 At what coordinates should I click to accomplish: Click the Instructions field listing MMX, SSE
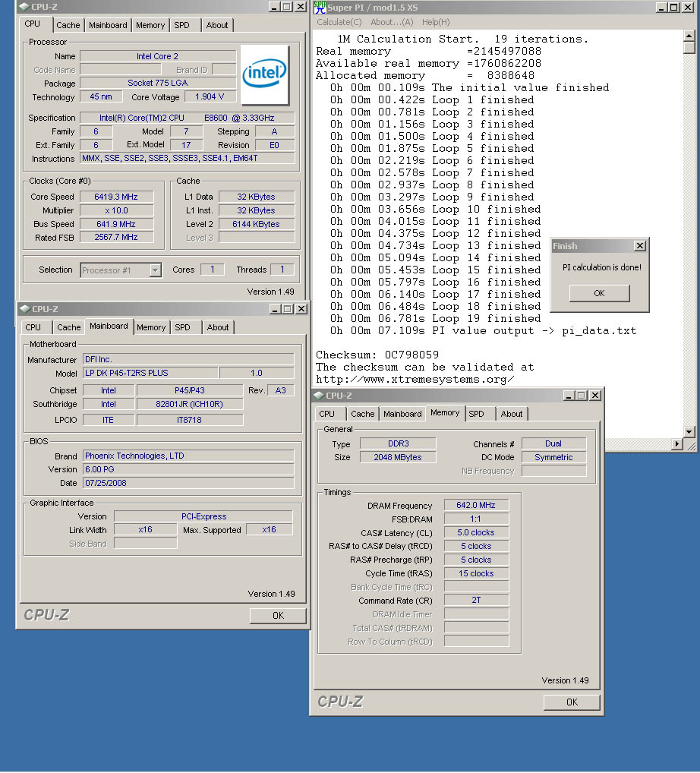coord(188,158)
